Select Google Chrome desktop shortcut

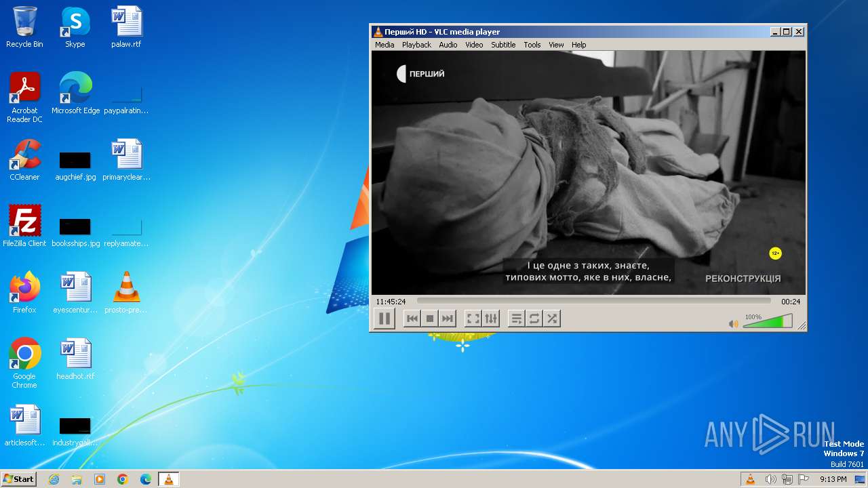coord(24,363)
